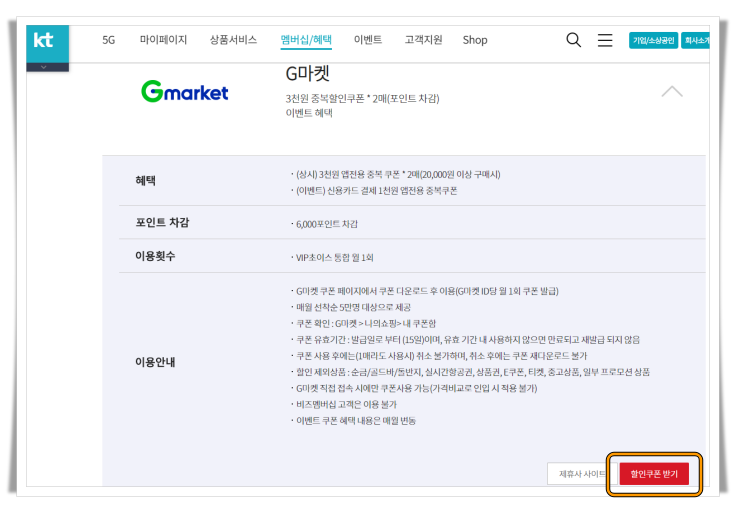Image resolution: width=736 pixels, height=513 pixels.
Task: Click the 이용안내 row label
Action: tap(155, 362)
